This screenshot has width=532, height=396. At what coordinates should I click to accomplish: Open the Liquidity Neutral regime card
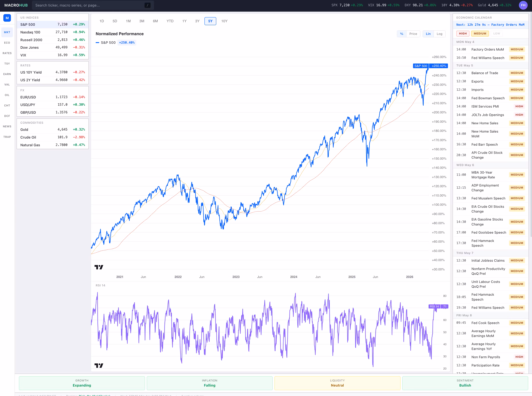(x=337, y=383)
